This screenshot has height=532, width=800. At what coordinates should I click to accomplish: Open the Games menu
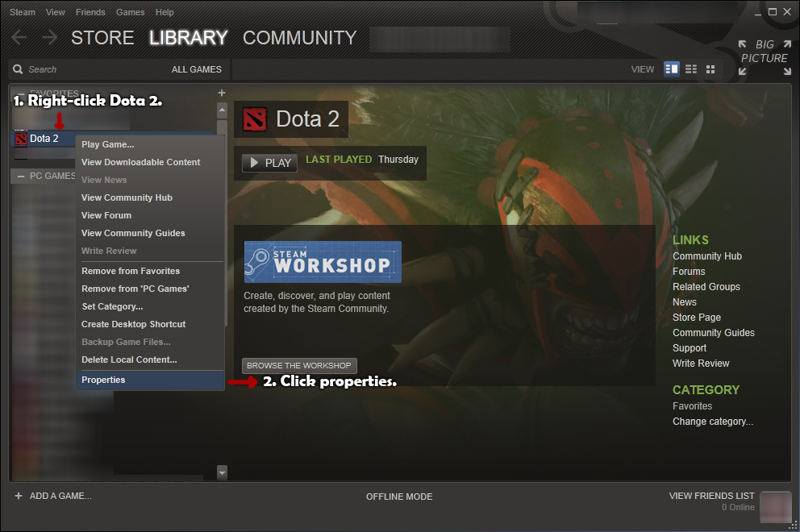click(x=130, y=12)
